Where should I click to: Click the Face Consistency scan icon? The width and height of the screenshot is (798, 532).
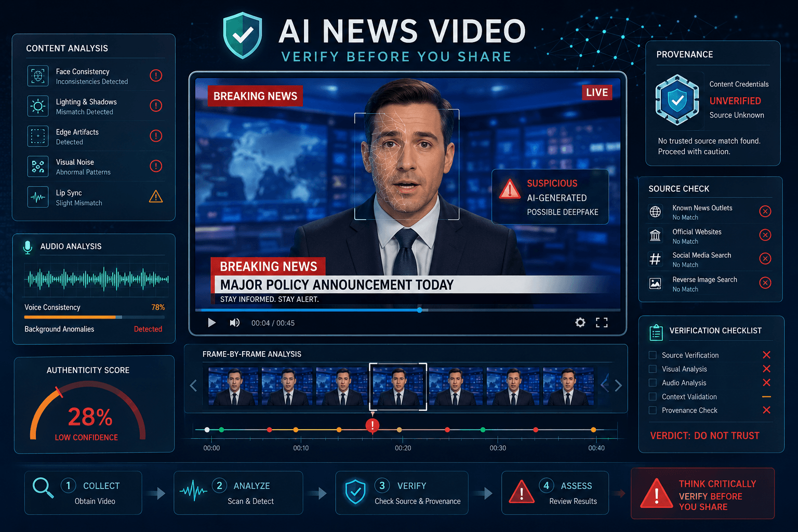click(38, 76)
